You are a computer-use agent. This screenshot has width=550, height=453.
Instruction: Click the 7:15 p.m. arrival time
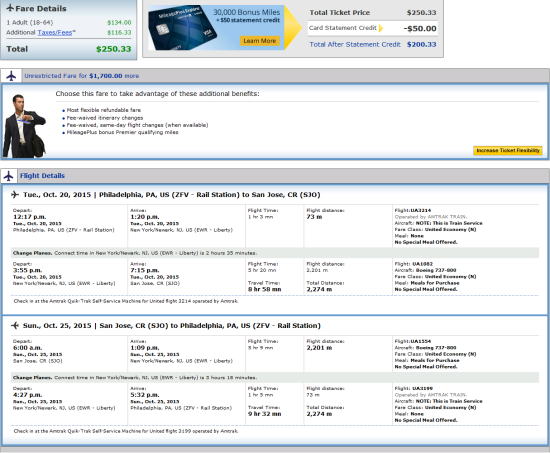point(145,270)
